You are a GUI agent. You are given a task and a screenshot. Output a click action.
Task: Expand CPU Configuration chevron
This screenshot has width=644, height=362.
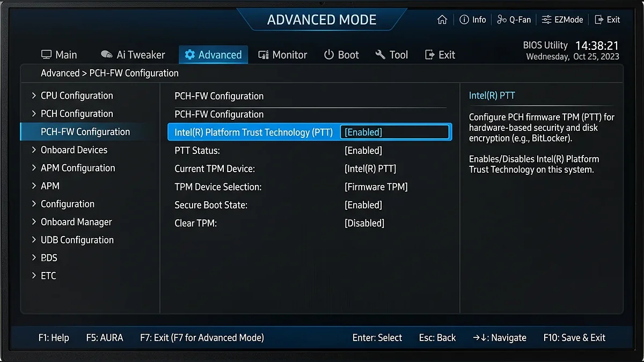34,95
